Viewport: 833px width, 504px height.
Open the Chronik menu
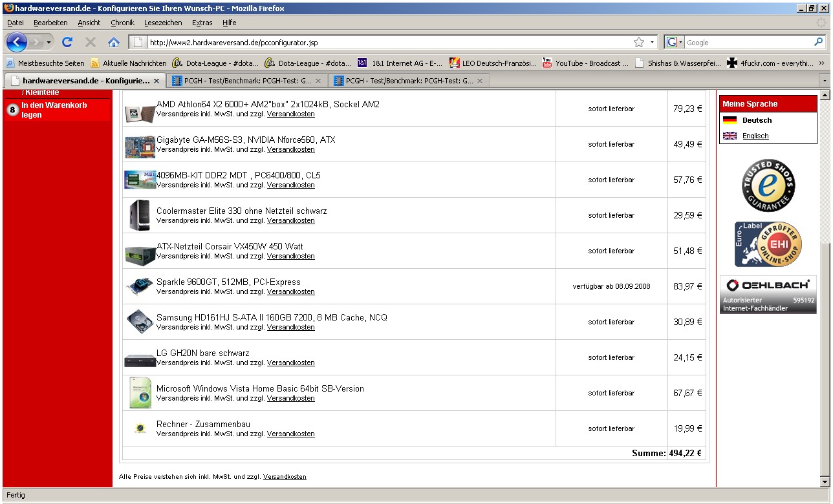pyautogui.click(x=122, y=23)
